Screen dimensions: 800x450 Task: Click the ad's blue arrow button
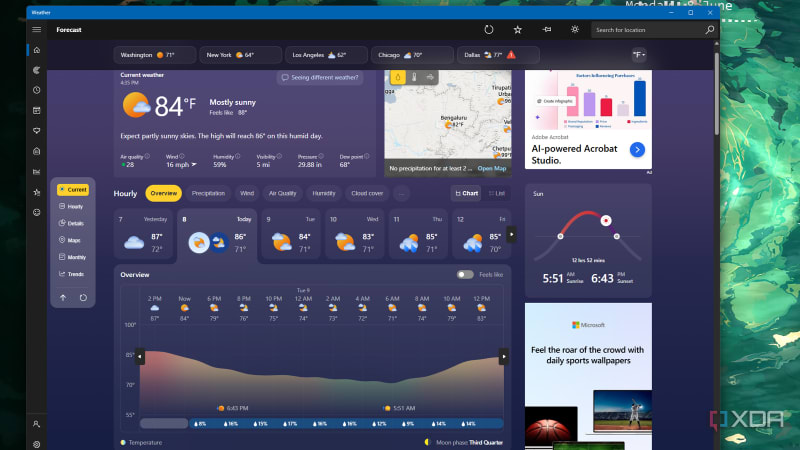[637, 149]
